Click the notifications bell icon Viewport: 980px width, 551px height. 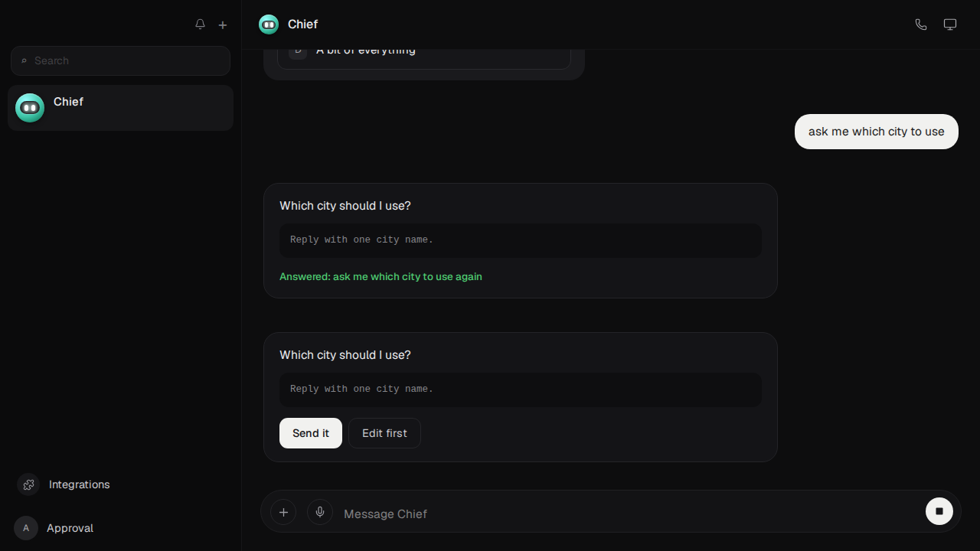[200, 24]
